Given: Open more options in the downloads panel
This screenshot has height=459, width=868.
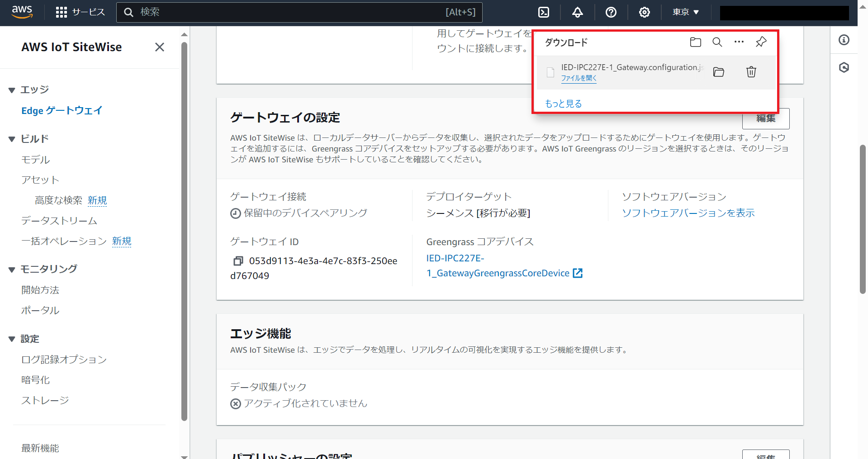Looking at the screenshot, I should [x=739, y=42].
